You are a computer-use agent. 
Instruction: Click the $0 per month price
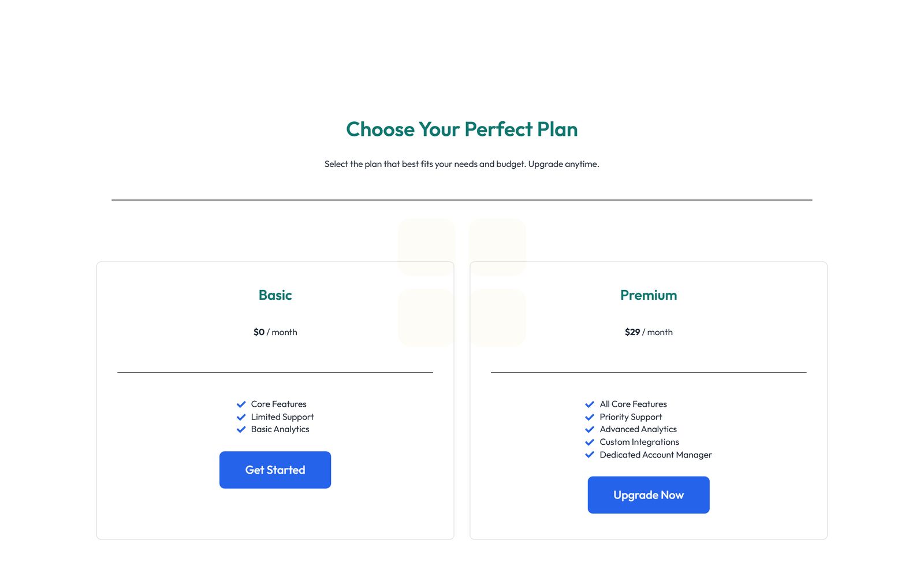point(275,332)
